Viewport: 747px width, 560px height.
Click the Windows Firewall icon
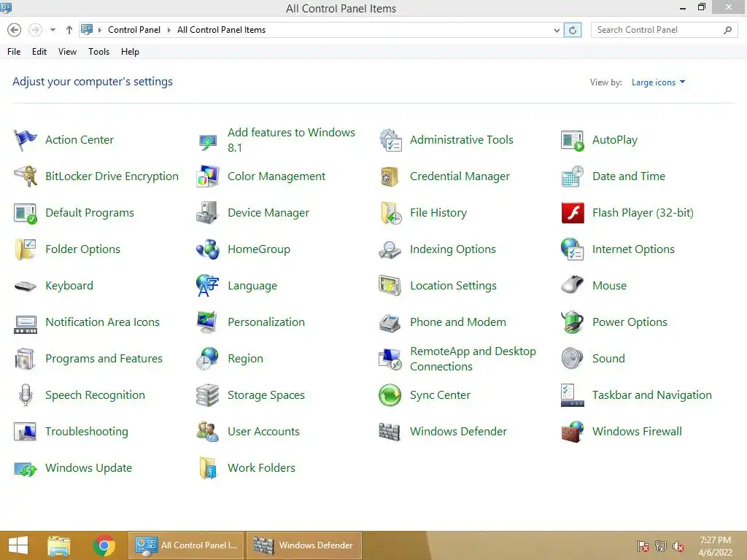tap(573, 432)
